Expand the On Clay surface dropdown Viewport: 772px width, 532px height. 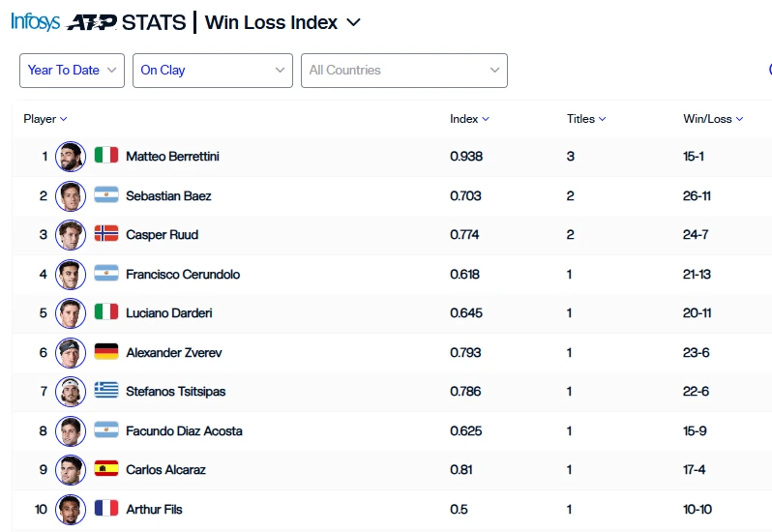[x=213, y=71]
